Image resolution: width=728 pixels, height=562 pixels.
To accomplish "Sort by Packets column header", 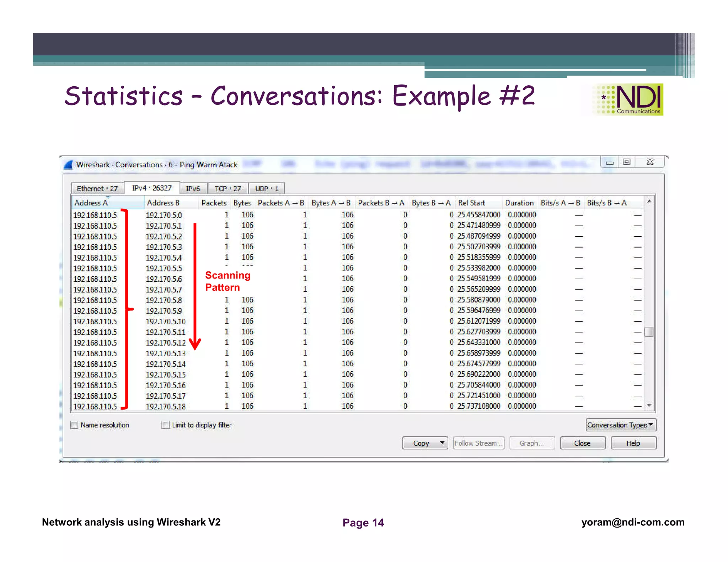I will coord(214,203).
